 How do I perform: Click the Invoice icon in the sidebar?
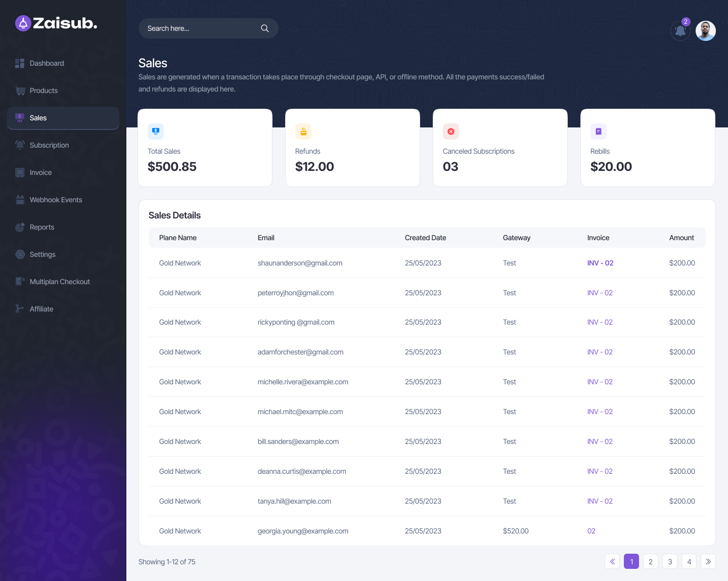tap(20, 172)
